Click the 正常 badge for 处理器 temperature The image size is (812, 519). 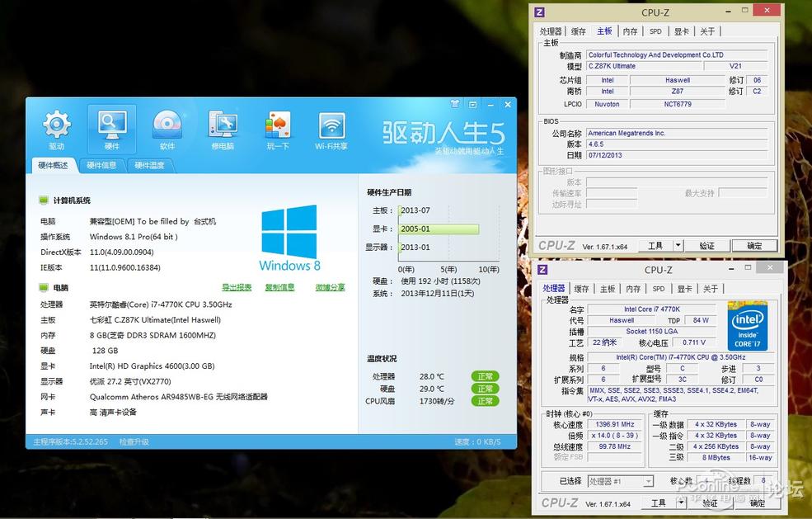pos(486,376)
